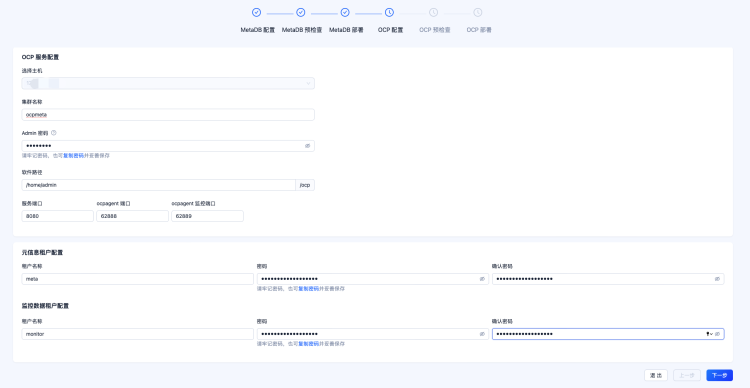Click the ocpagent 监控端口 field showing 62889
Screen dimensions: 750x388
(208, 216)
